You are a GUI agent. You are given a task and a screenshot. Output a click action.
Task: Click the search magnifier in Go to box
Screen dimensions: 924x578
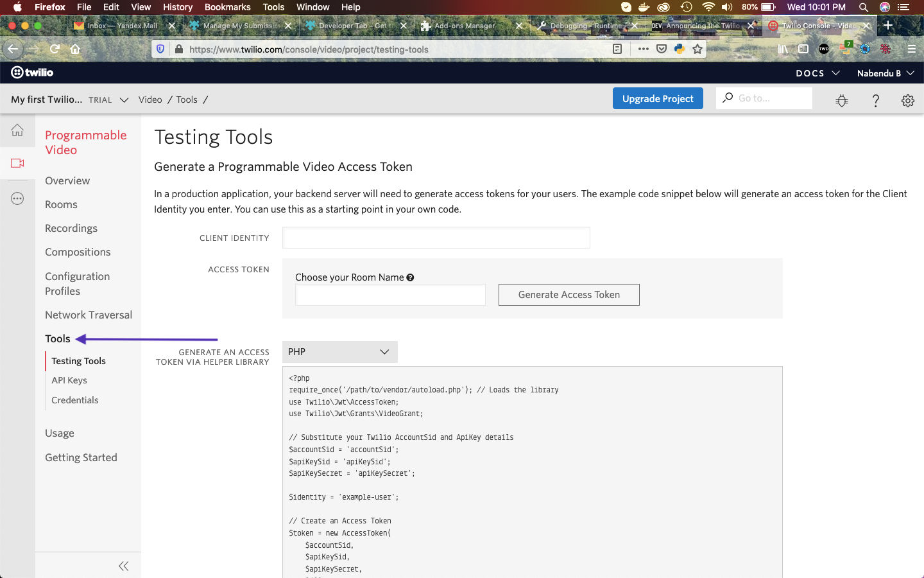click(x=728, y=98)
